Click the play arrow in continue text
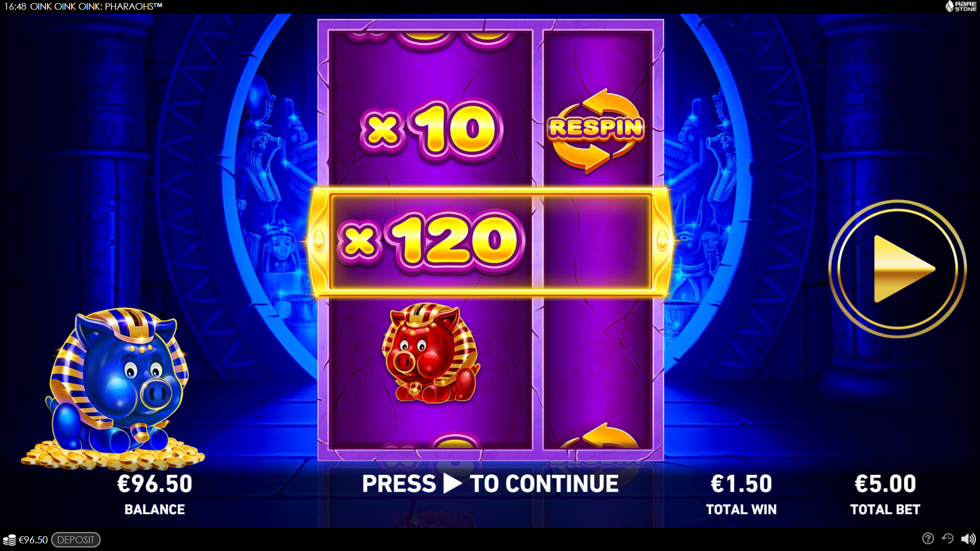 pos(452,483)
